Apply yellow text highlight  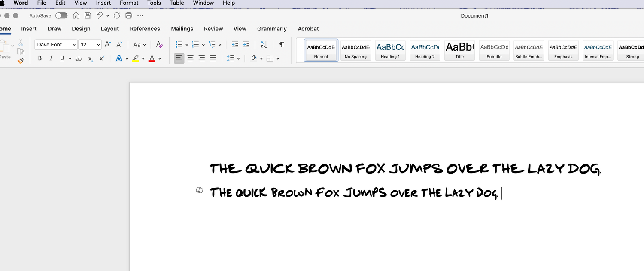click(136, 58)
